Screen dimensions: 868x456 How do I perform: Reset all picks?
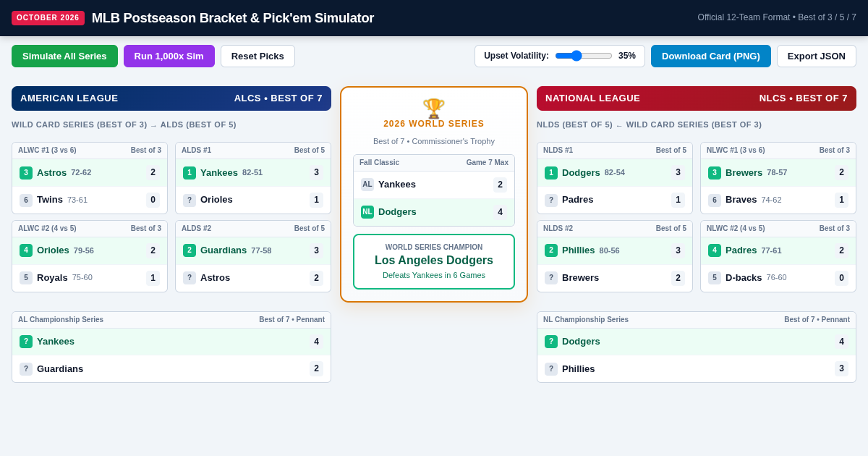(258, 56)
